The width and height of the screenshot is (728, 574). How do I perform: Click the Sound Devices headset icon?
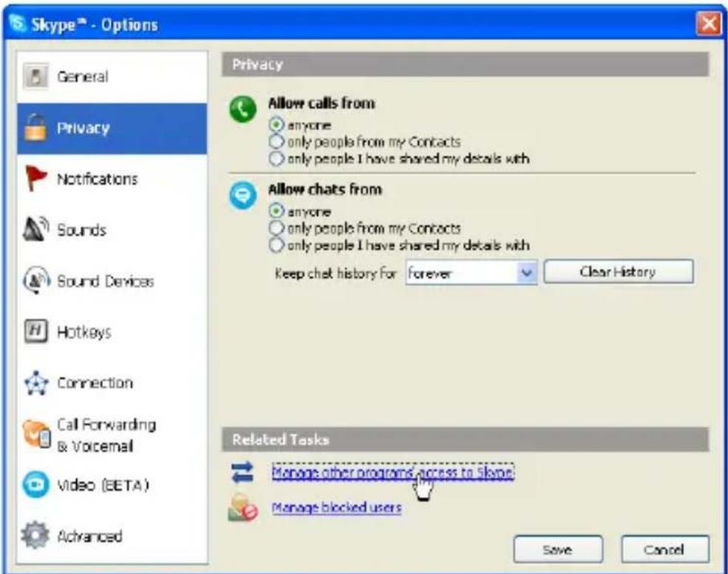pos(37,280)
